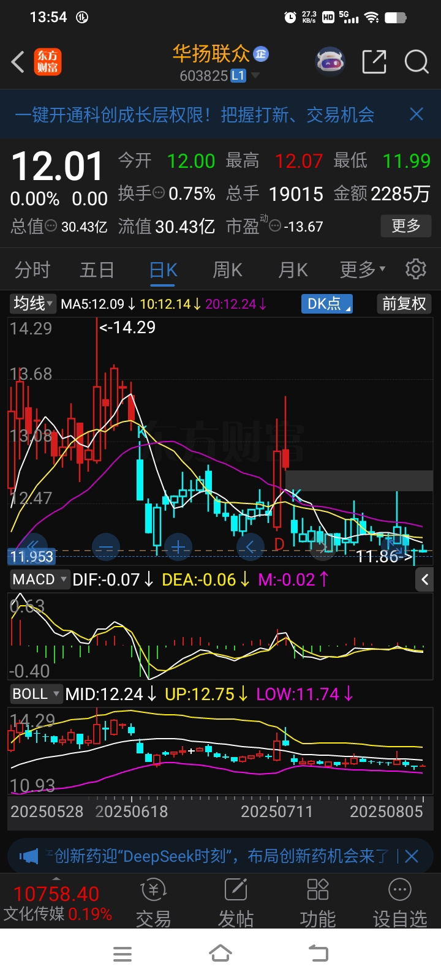The width and height of the screenshot is (441, 980).
Task: Tap the current price 12.01
Action: [58, 167]
